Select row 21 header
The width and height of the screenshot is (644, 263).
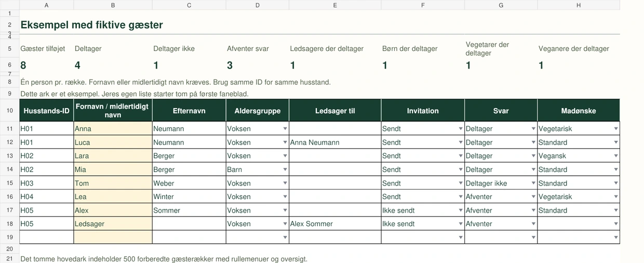(10, 259)
